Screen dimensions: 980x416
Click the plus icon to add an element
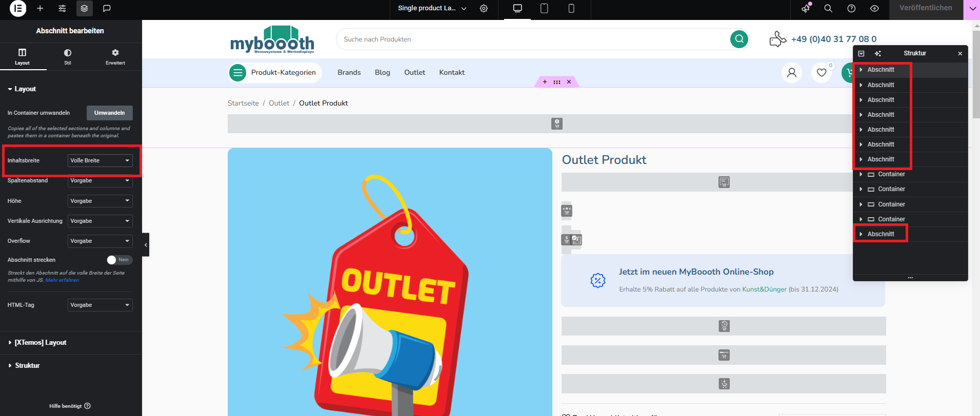[40, 8]
